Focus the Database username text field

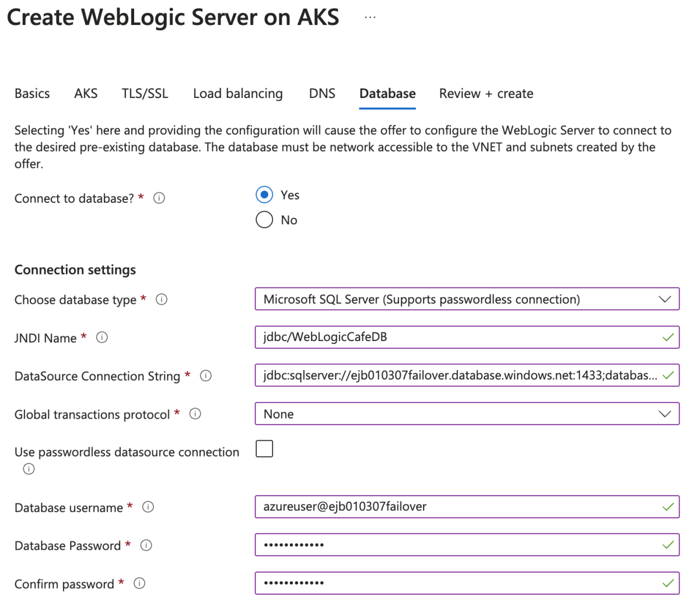pyautogui.click(x=455, y=507)
